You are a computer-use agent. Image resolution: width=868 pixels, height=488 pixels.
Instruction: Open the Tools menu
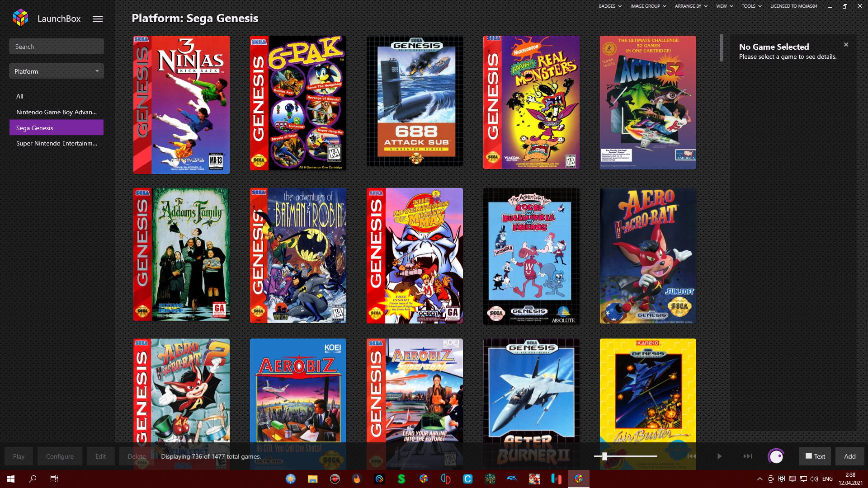click(x=751, y=6)
